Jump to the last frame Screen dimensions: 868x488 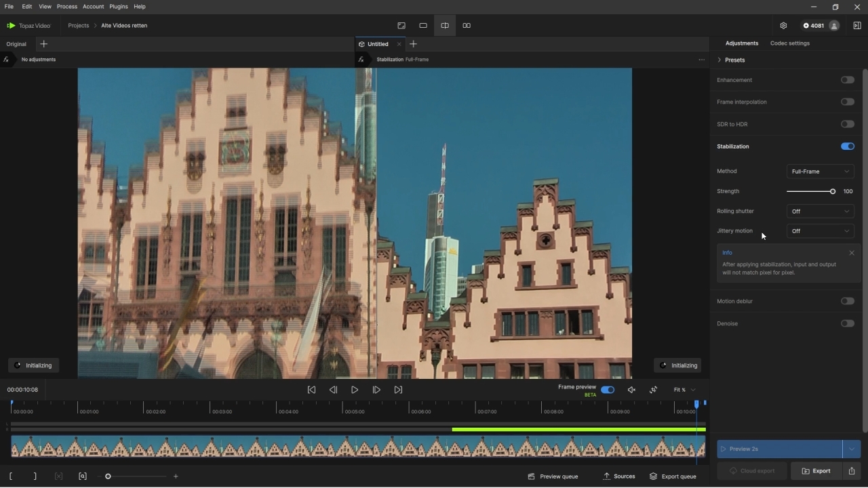[398, 390]
